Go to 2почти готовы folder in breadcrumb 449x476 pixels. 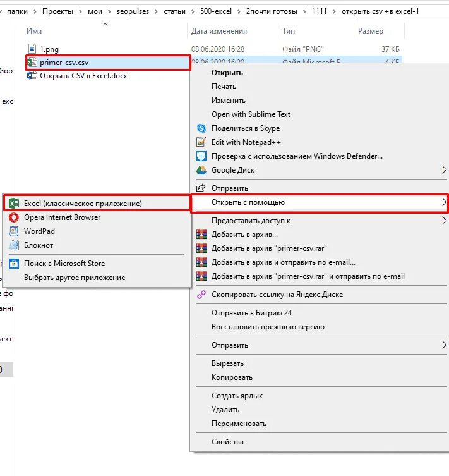(272, 11)
